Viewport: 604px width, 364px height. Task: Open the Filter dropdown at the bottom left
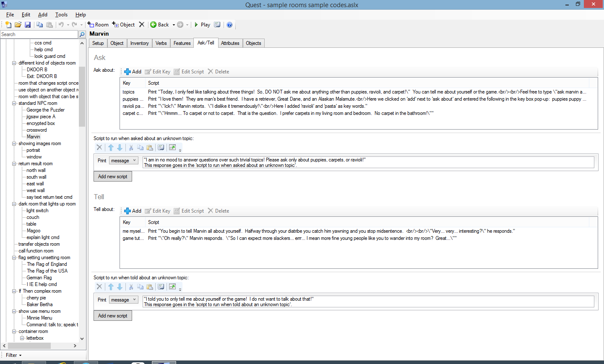[x=13, y=355]
